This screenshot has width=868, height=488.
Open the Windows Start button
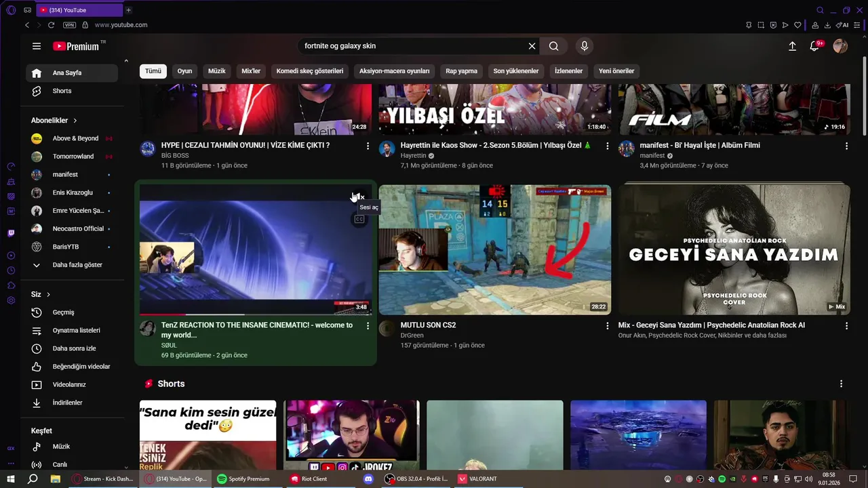(x=11, y=479)
